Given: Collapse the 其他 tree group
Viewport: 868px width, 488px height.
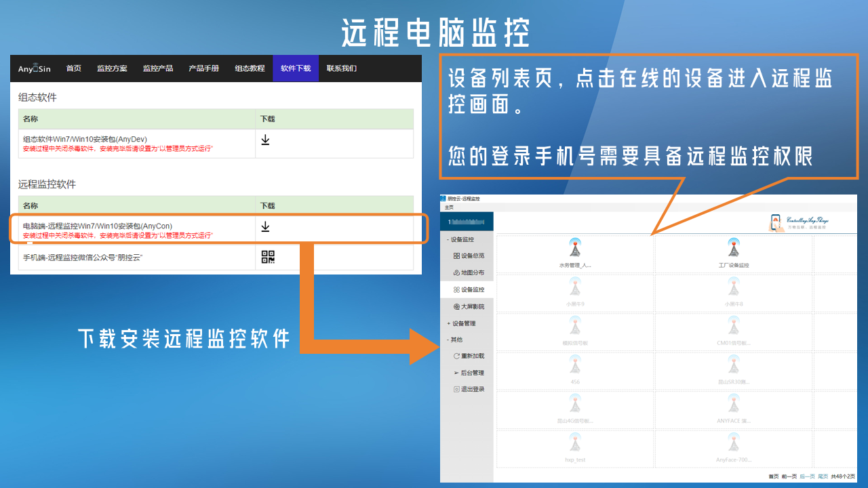Looking at the screenshot, I should click(x=448, y=340).
